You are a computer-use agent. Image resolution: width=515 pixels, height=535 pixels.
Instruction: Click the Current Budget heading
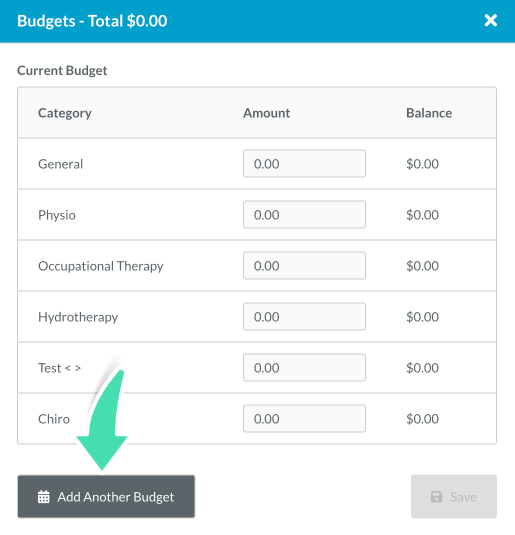pos(62,71)
